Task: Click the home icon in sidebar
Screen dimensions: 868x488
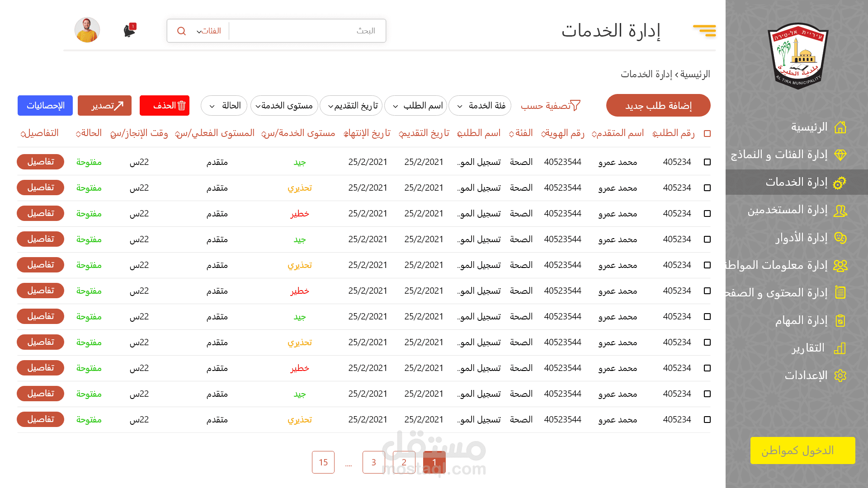Action: pyautogui.click(x=840, y=127)
